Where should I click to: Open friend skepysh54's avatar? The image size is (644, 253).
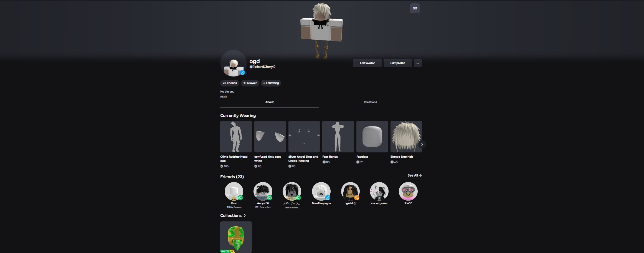(x=263, y=191)
